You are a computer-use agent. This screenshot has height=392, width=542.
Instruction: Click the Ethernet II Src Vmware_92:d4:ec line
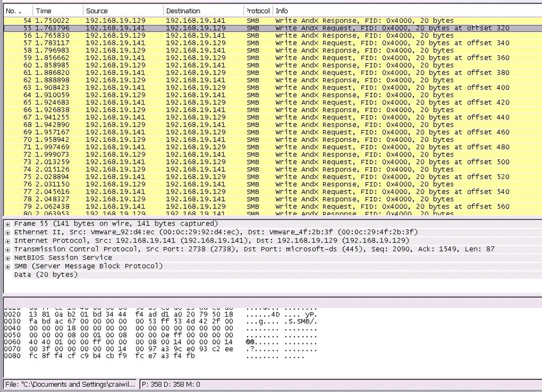216,232
